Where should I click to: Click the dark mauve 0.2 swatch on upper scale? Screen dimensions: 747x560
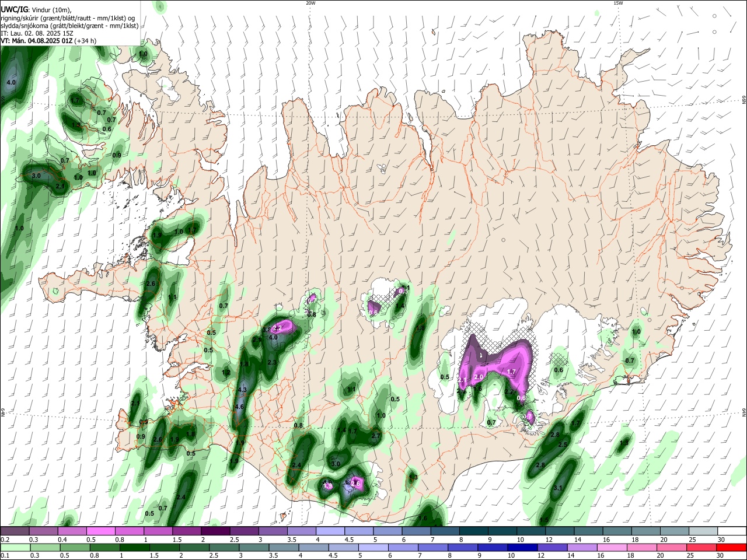coord(14,531)
